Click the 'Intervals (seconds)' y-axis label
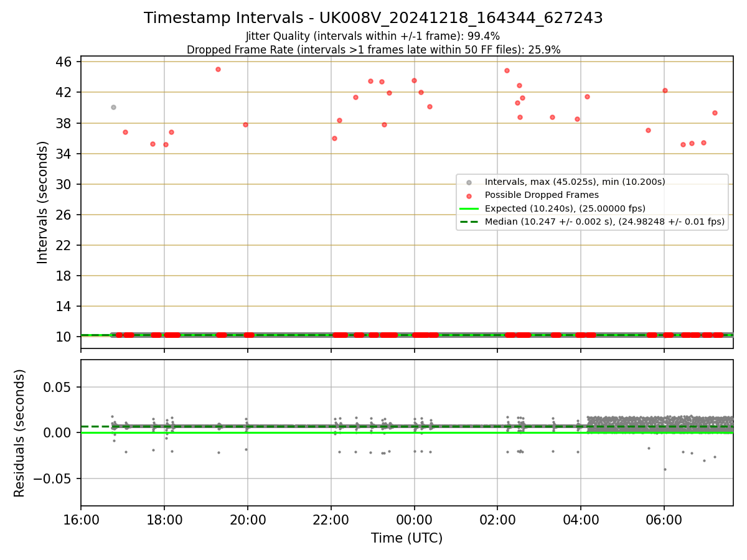This screenshot has height=560, width=747. point(43,202)
